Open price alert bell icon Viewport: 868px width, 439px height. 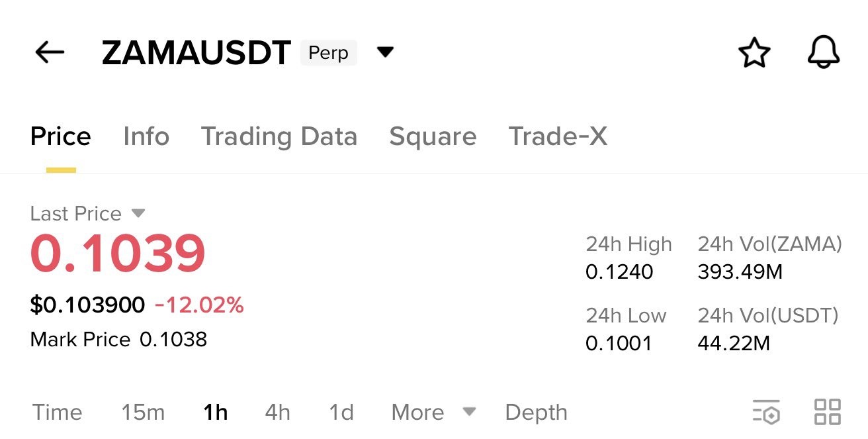coord(824,53)
